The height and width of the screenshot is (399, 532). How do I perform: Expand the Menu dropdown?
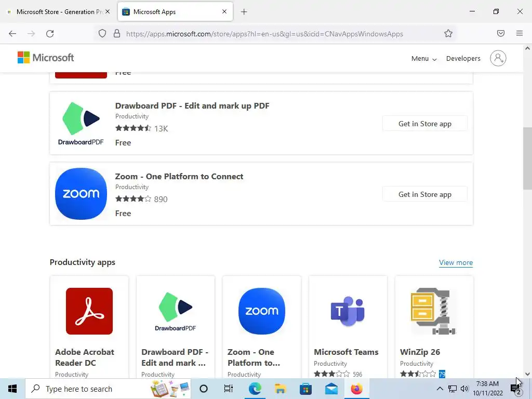424,59
